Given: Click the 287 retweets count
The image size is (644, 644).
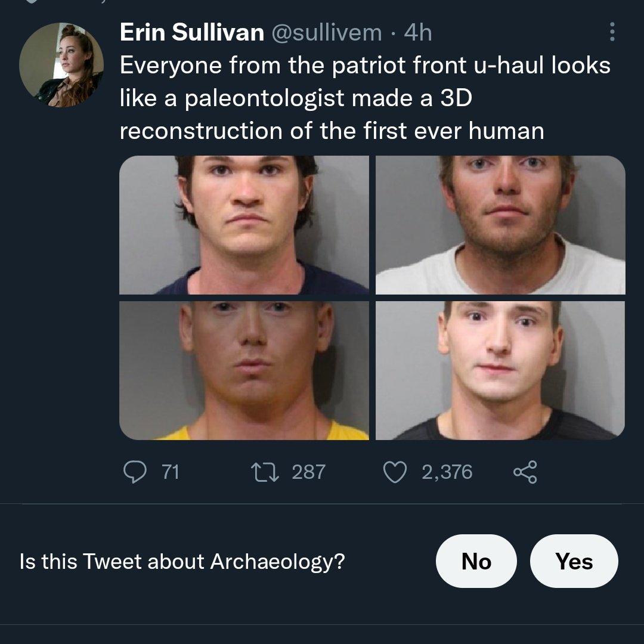Looking at the screenshot, I should [x=308, y=472].
